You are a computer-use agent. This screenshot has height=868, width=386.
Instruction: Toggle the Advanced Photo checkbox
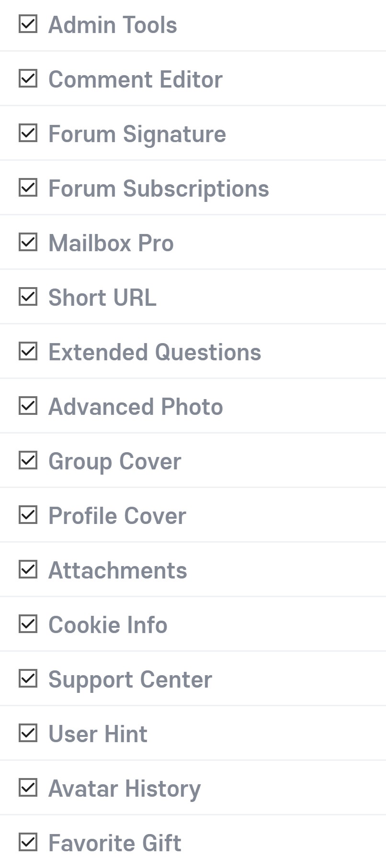coord(28,406)
